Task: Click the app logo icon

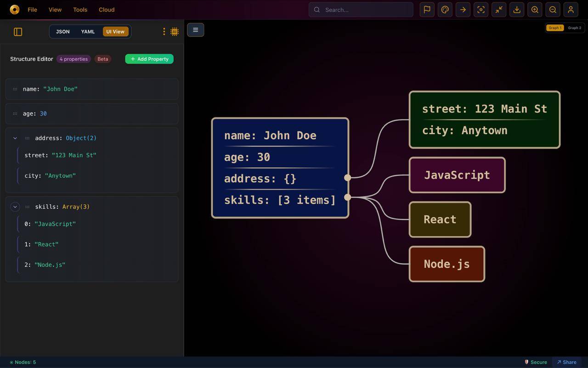Action: pos(14,9)
